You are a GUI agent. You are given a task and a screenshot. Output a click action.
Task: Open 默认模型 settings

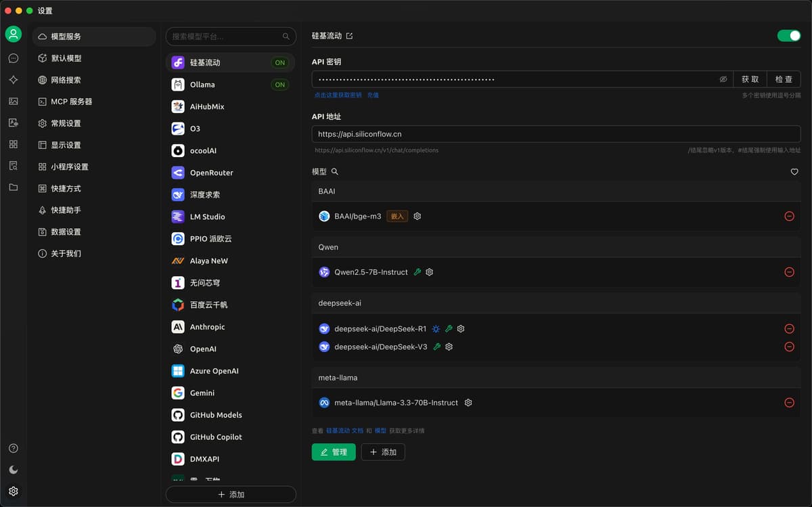(x=94, y=58)
